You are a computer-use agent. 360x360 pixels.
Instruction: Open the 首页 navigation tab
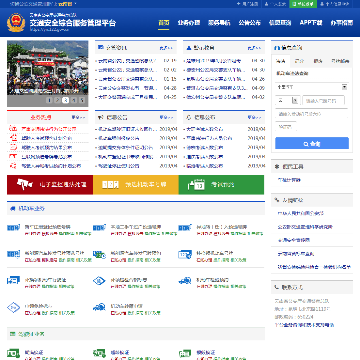(164, 23)
